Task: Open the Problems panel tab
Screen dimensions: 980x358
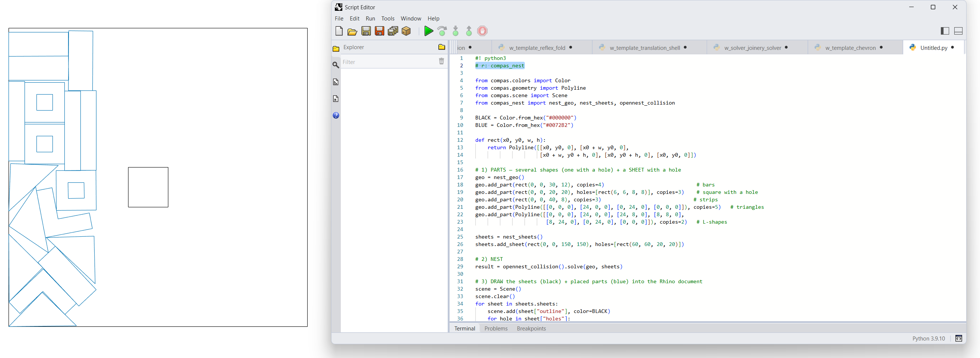Action: 496,328
